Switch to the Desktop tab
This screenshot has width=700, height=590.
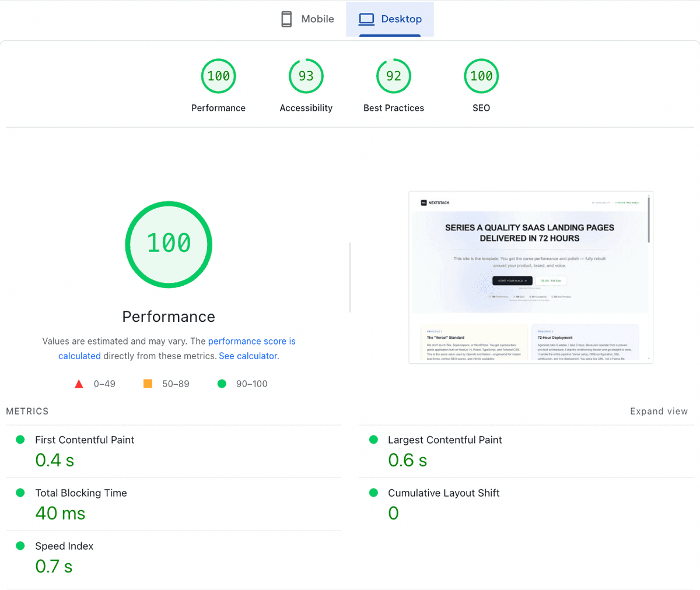(390, 19)
